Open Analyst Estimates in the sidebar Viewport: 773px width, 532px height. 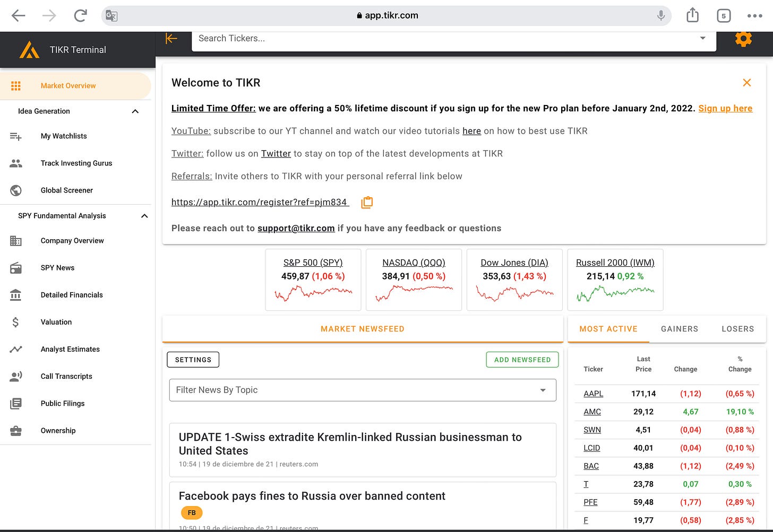(x=75, y=349)
